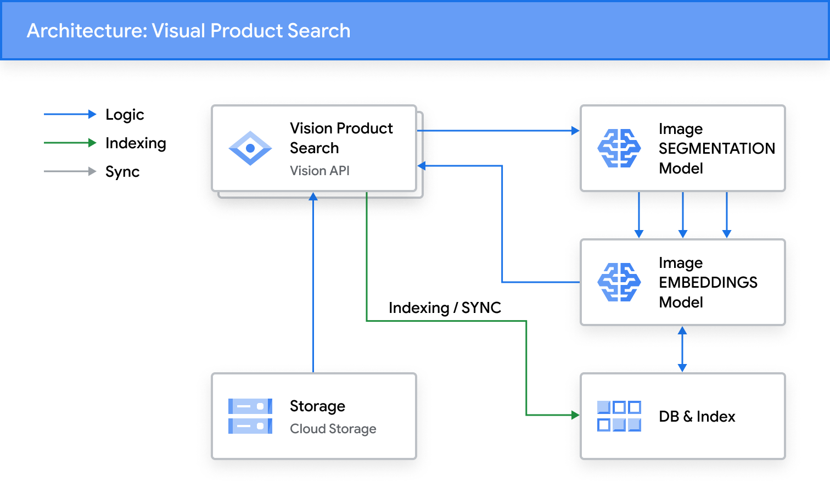Click the Image Embeddings Model brain icon
The height and width of the screenshot is (504, 830).
pos(619,282)
